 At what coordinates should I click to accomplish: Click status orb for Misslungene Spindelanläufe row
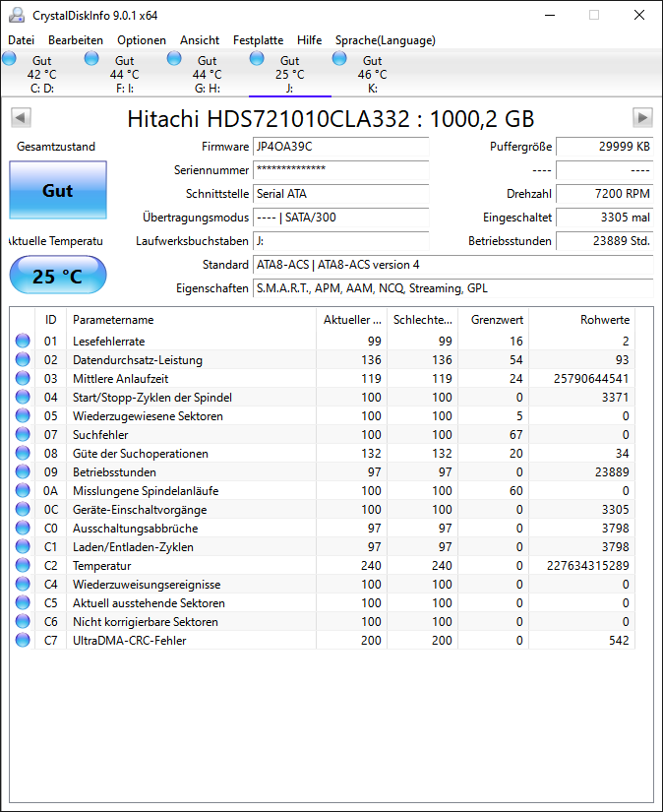click(23, 490)
